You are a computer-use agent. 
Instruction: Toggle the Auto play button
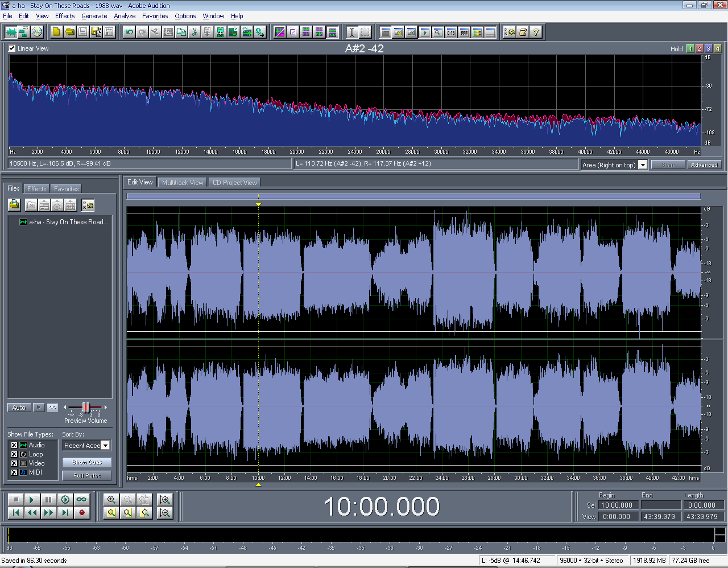19,408
